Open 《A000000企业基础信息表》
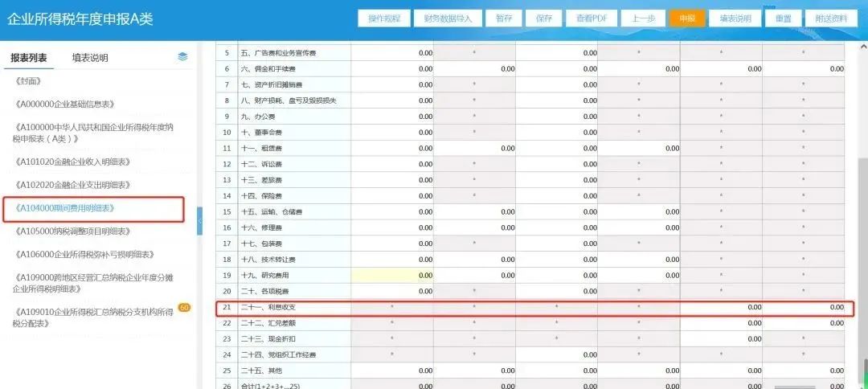The height and width of the screenshot is (389, 868). pos(65,104)
